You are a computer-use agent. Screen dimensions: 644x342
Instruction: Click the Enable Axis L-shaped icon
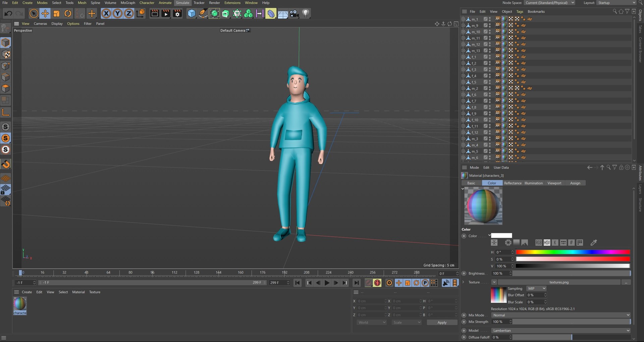click(6, 112)
